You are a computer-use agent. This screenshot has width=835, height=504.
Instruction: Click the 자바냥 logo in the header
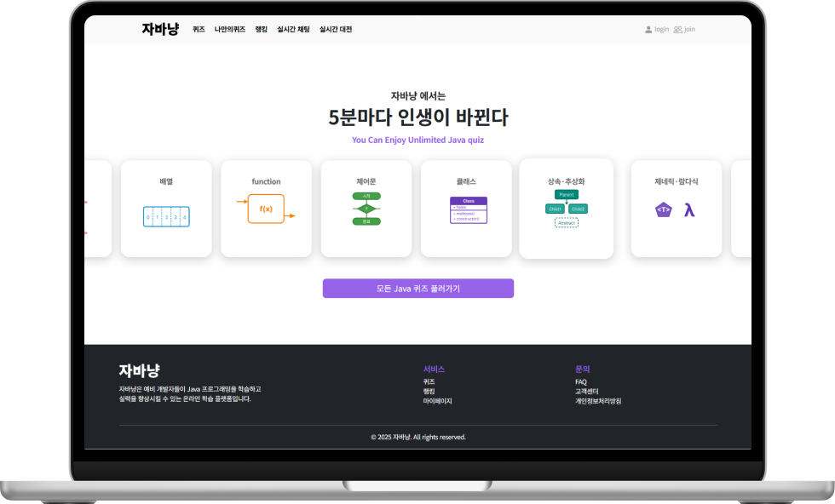pos(158,28)
